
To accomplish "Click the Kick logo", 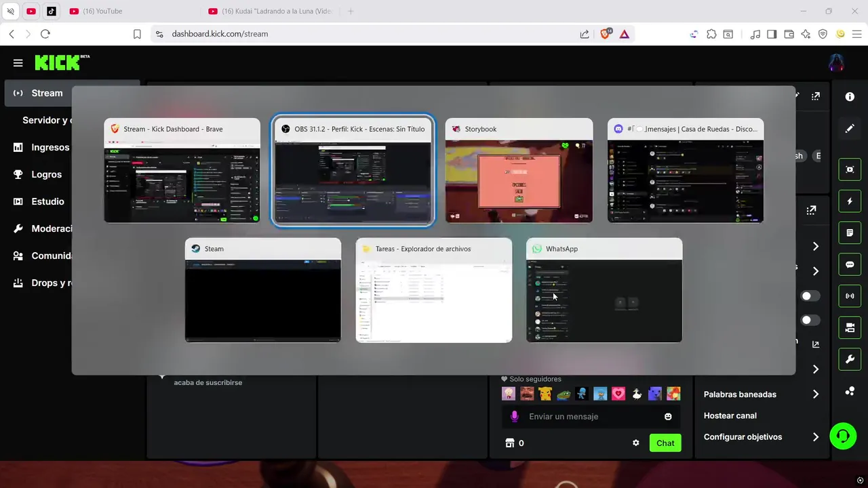I will pyautogui.click(x=62, y=62).
